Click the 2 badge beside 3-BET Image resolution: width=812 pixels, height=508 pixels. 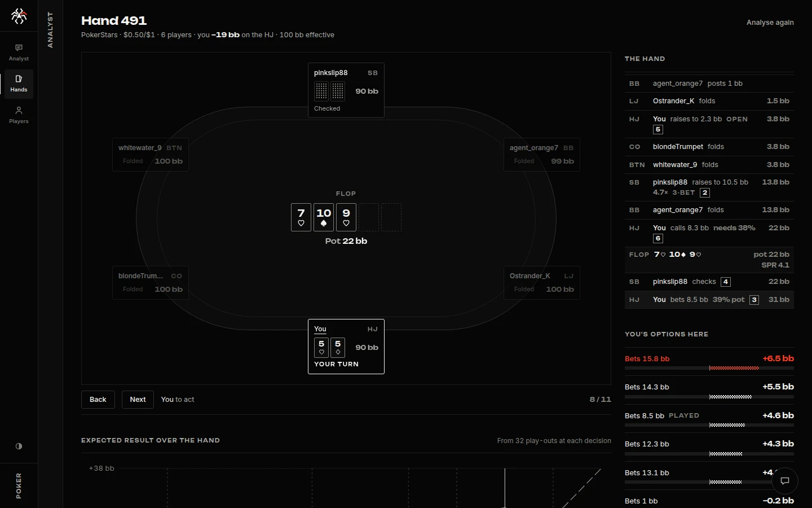pyautogui.click(x=704, y=193)
